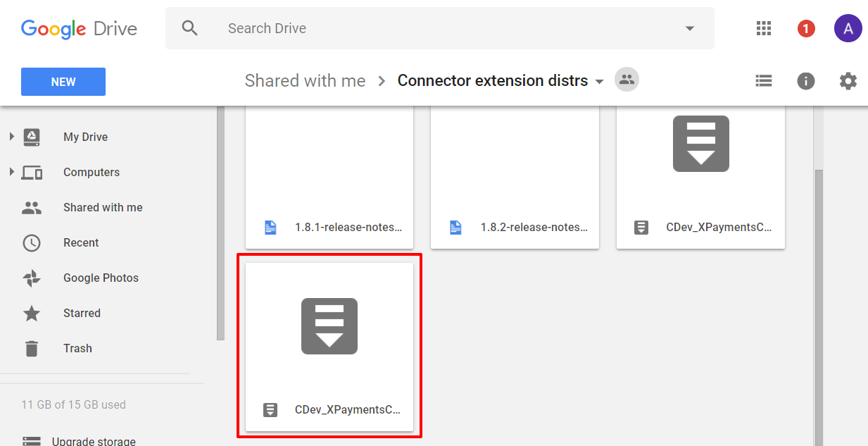
Task: Open the Google apps grid icon
Action: [764, 28]
